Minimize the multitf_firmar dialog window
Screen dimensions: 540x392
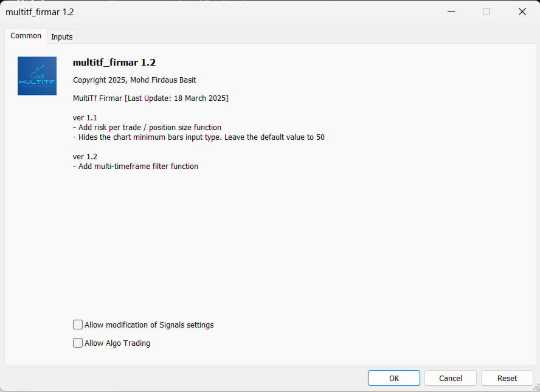pyautogui.click(x=451, y=12)
